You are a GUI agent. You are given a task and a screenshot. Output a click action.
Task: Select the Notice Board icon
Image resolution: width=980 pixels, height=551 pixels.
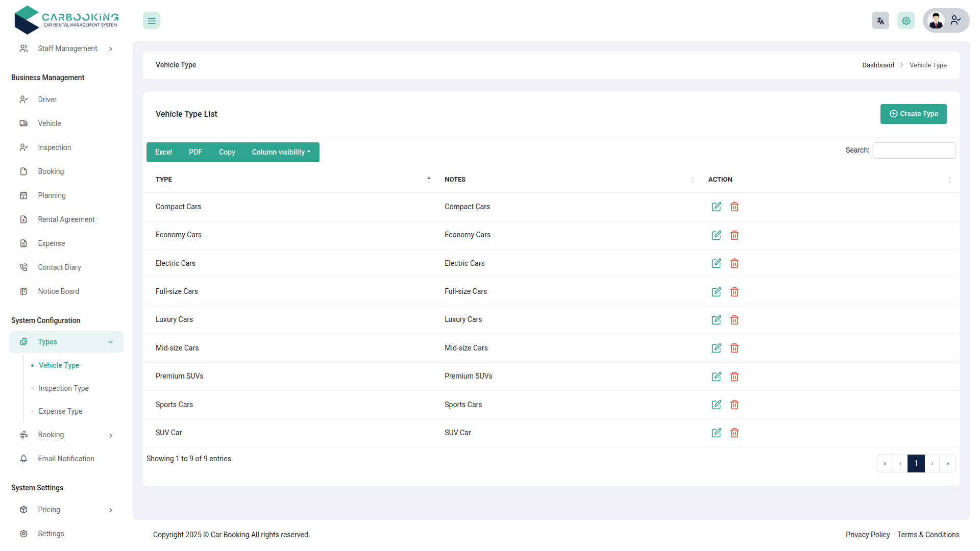click(x=23, y=291)
